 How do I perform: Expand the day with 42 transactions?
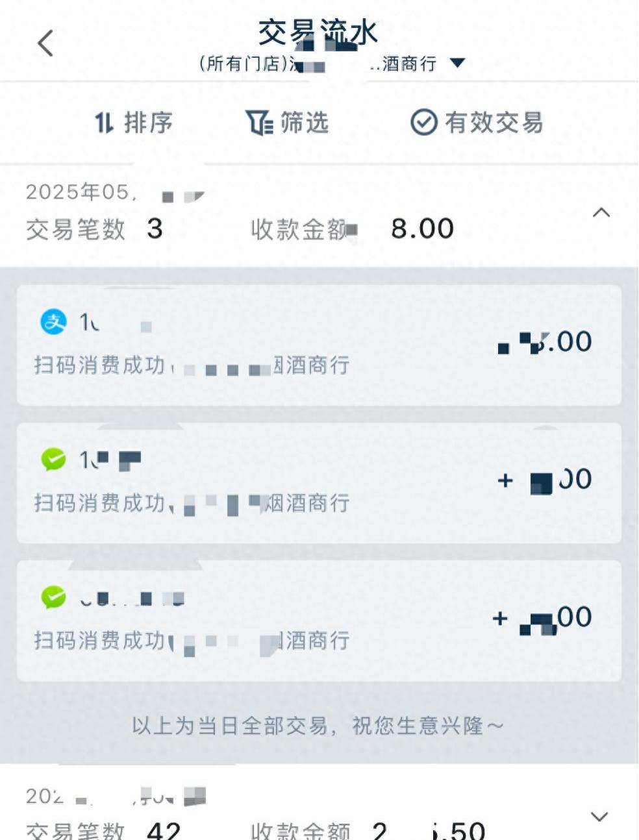pyautogui.click(x=599, y=817)
